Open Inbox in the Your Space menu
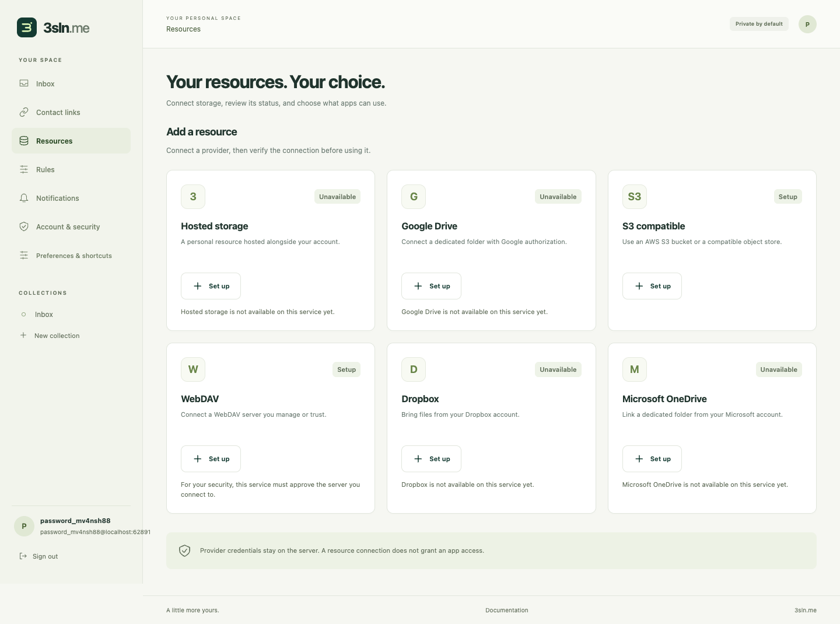Image resolution: width=840 pixels, height=624 pixels. tap(71, 83)
